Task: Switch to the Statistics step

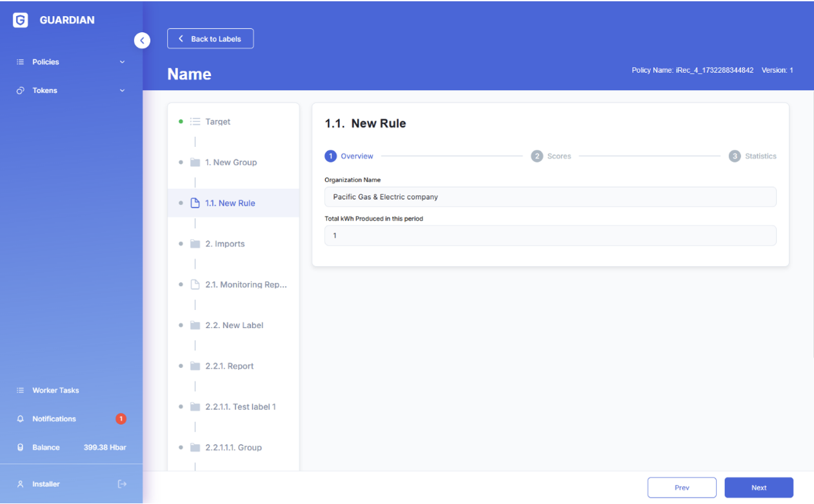Action: [753, 156]
